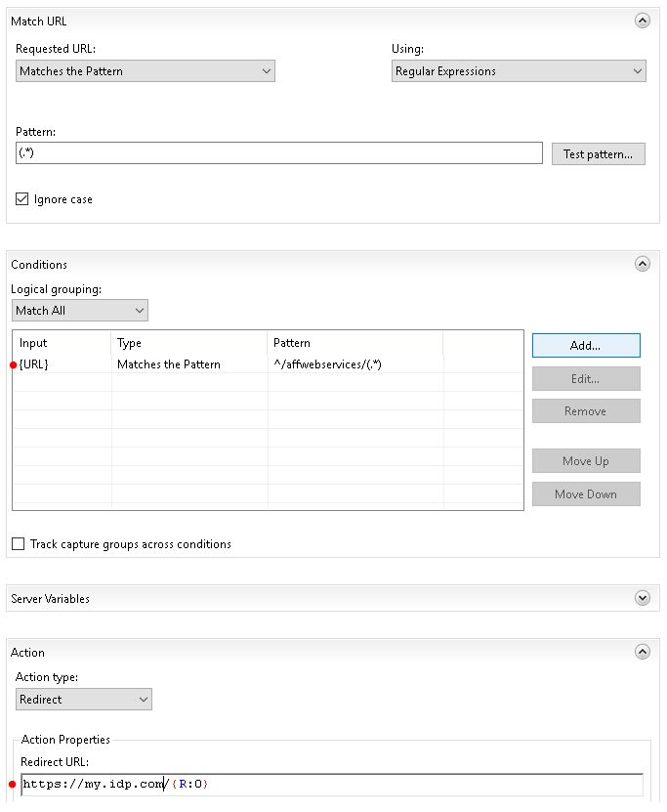
Task: Focus the Pattern input field
Action: [x=279, y=152]
